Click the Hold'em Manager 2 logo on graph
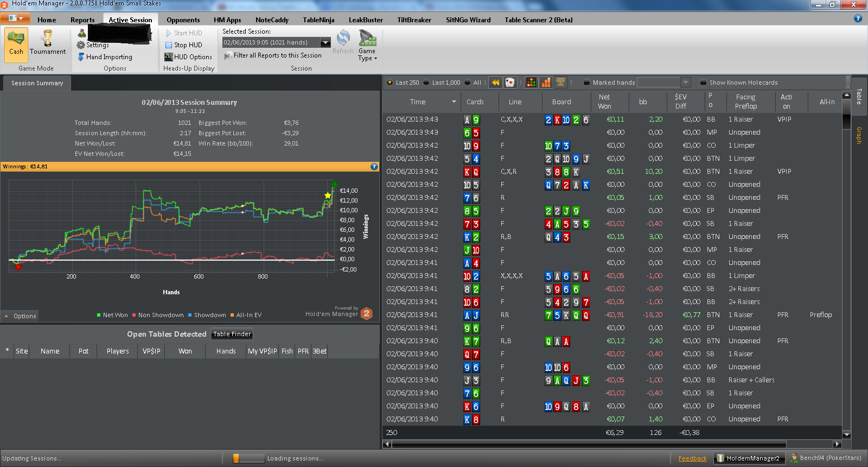This screenshot has height=467, width=868. click(x=367, y=313)
